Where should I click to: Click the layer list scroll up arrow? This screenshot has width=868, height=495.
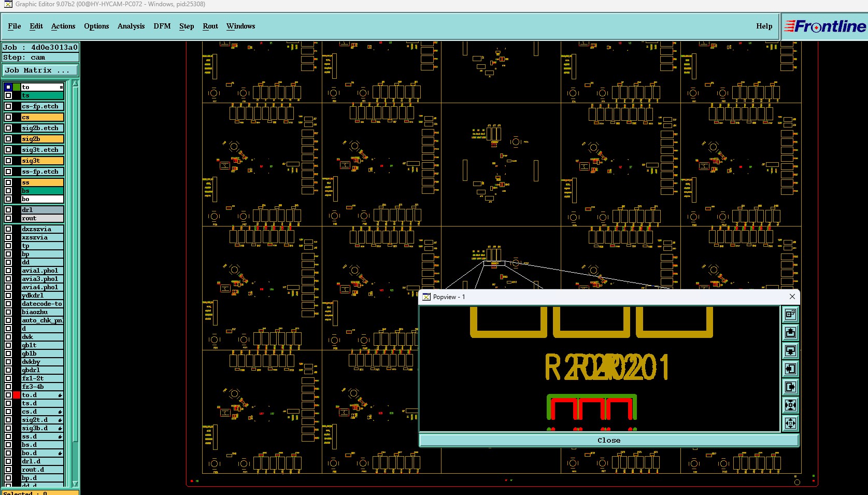pyautogui.click(x=76, y=83)
